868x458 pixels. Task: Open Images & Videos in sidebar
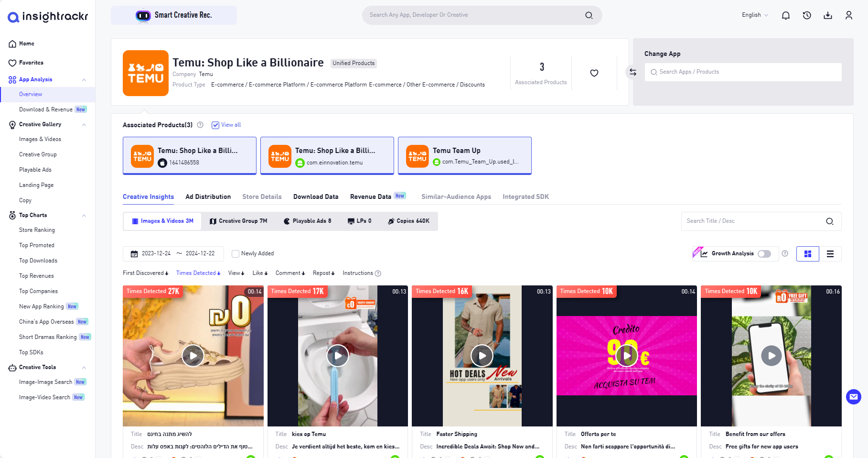pos(40,139)
